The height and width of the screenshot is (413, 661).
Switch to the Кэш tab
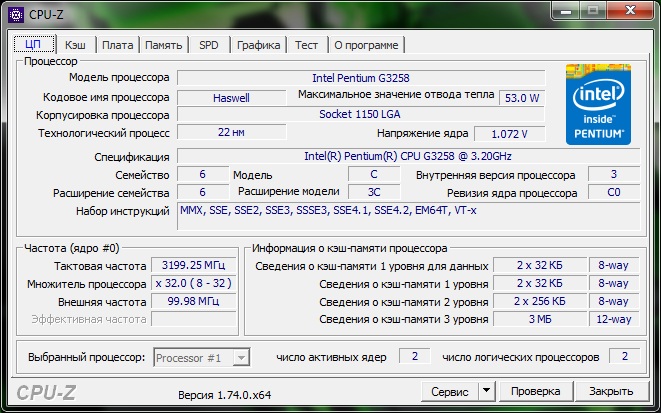click(x=75, y=45)
